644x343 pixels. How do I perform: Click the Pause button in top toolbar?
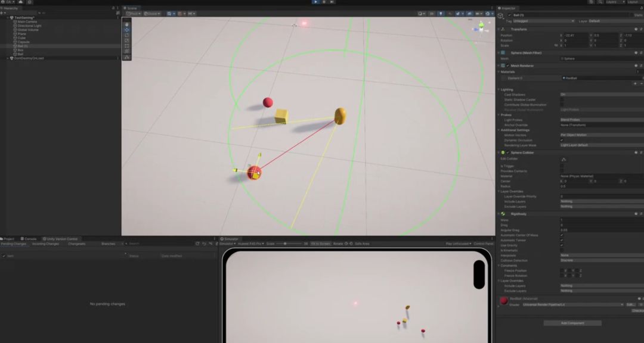tap(324, 2)
